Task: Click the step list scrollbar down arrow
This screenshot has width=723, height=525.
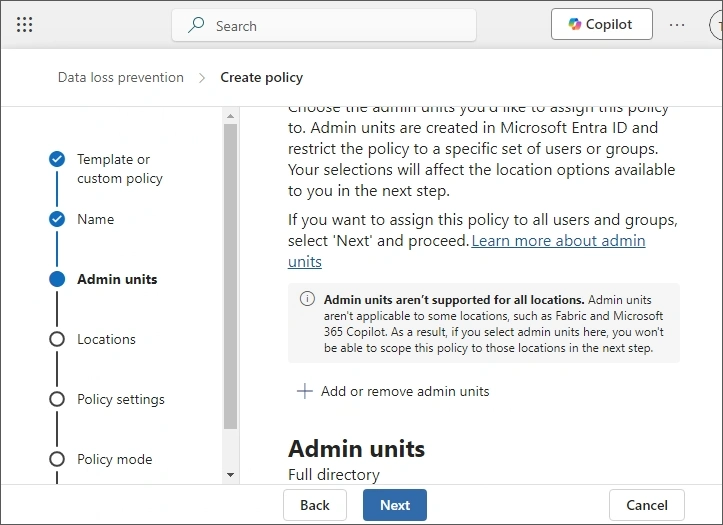Action: click(231, 475)
